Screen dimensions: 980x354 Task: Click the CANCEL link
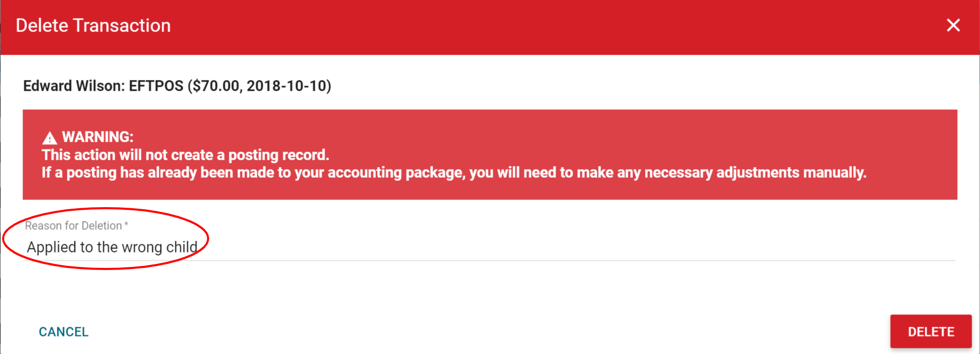coord(63,332)
